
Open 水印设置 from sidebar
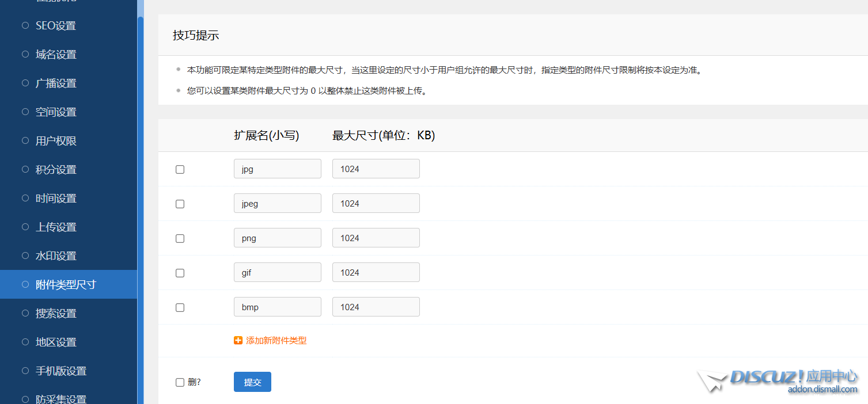56,256
